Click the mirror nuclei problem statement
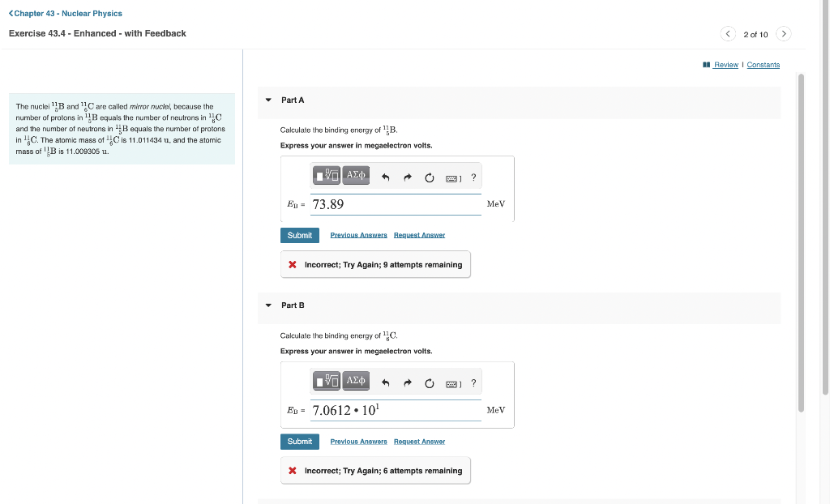This screenshot has height=504, width=830. [122, 129]
